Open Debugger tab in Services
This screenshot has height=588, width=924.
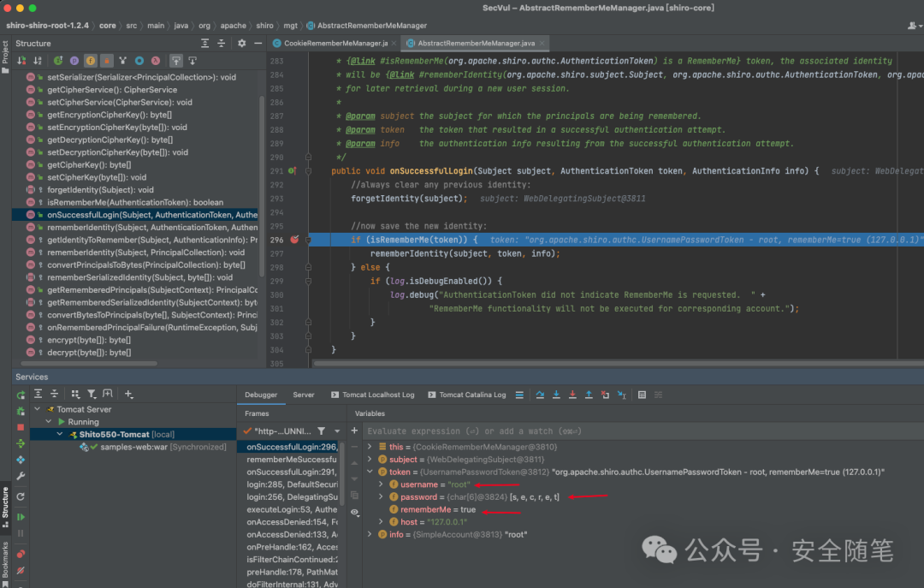coord(261,395)
